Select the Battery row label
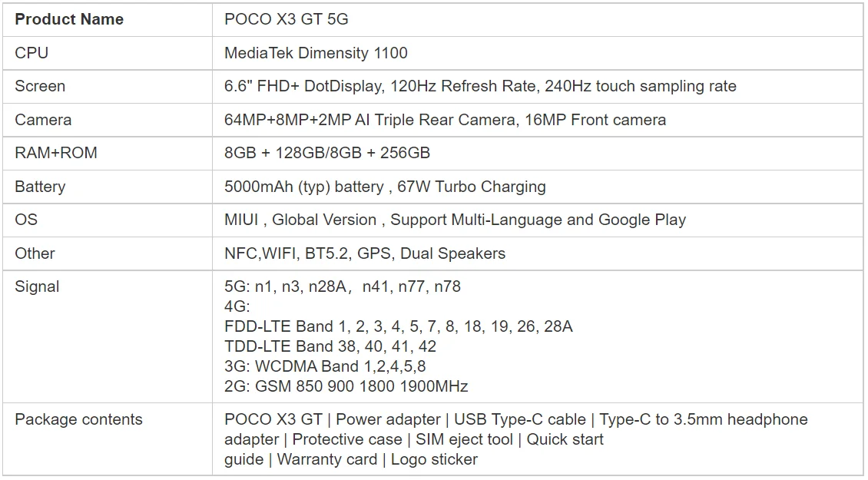This screenshot has height=480, width=868. (x=40, y=187)
